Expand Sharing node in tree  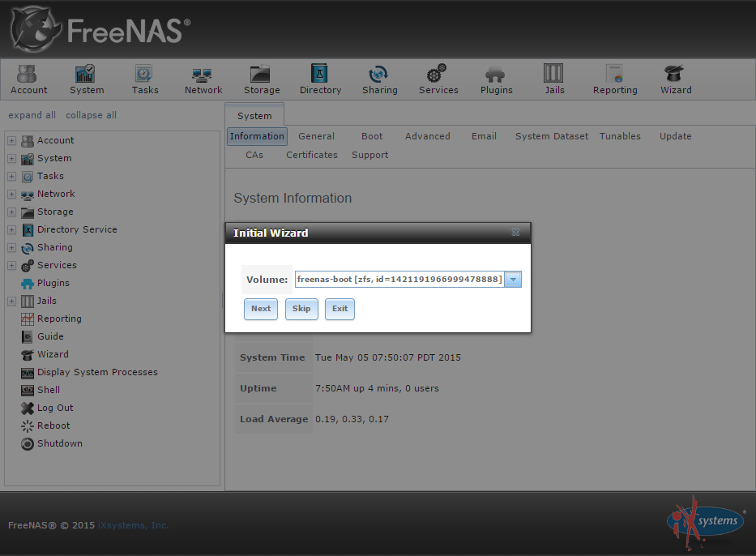[11, 248]
